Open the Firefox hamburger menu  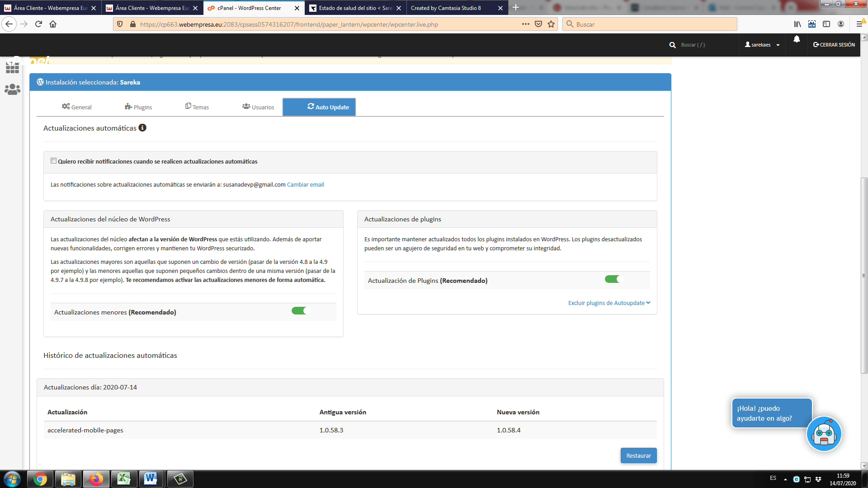pos(859,24)
